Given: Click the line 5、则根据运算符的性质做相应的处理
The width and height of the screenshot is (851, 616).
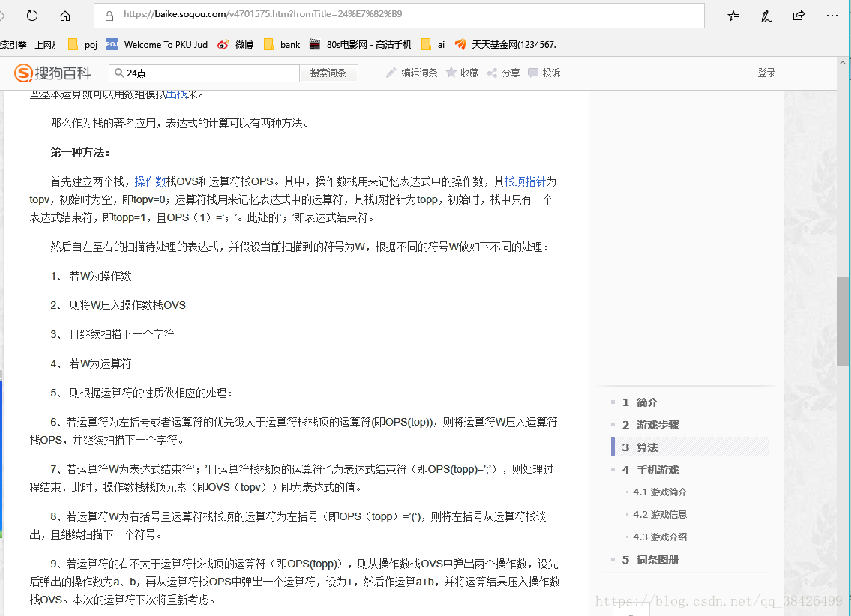Looking at the screenshot, I should pos(142,393).
